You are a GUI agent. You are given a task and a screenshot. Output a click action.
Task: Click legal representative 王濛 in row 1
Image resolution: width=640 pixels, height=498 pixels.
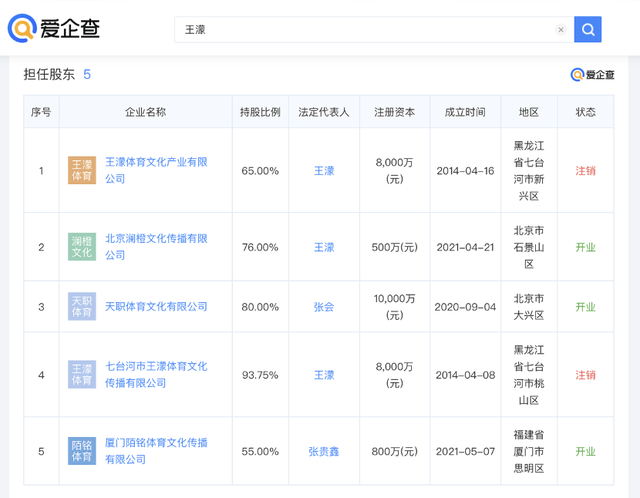324,171
